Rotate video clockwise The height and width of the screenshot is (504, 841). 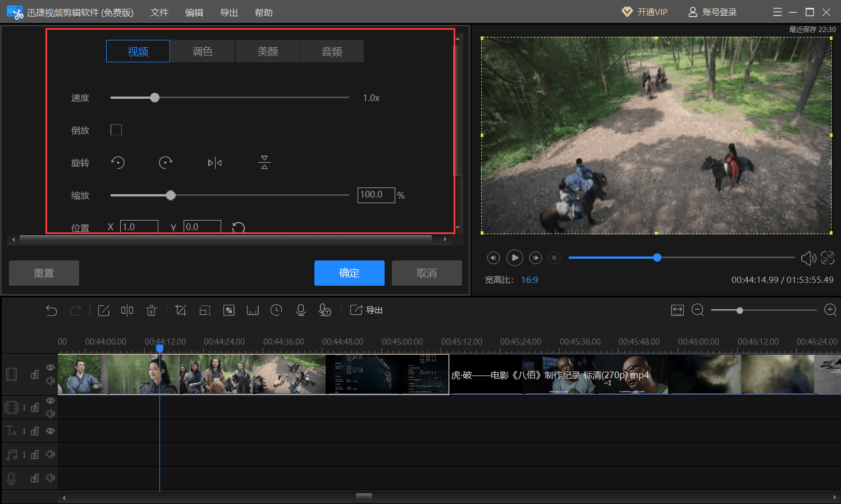[x=166, y=163]
